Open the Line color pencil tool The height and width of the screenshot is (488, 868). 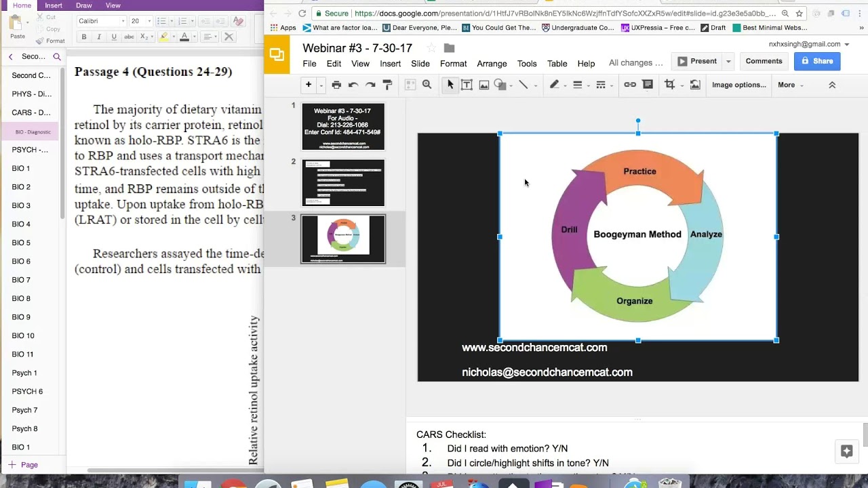[555, 85]
